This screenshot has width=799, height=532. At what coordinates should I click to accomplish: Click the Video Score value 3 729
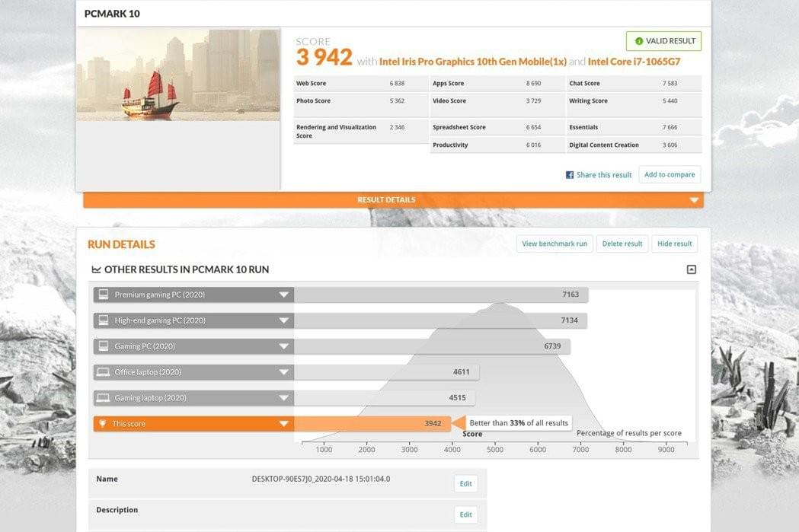533,100
